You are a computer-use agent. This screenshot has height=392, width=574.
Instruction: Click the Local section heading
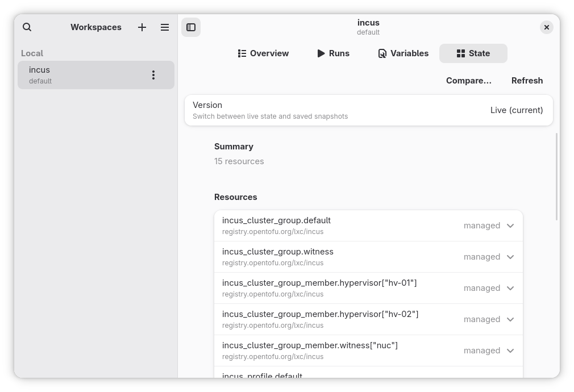[x=32, y=53]
